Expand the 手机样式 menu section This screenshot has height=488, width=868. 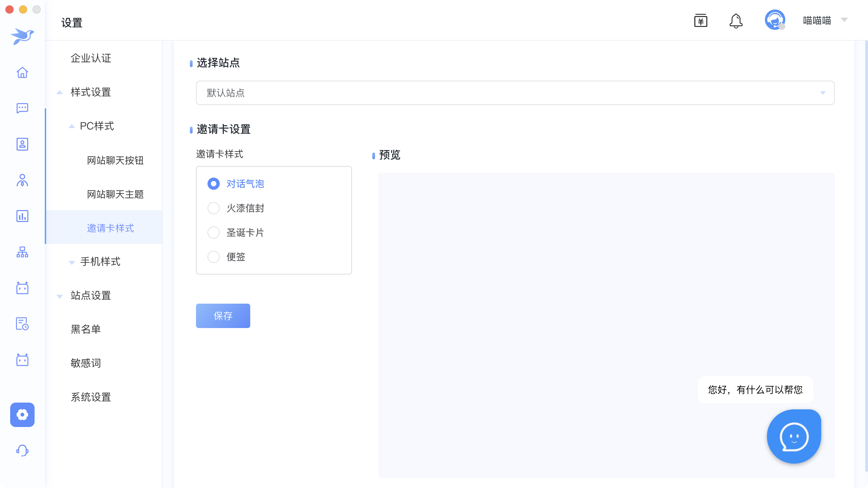point(100,262)
